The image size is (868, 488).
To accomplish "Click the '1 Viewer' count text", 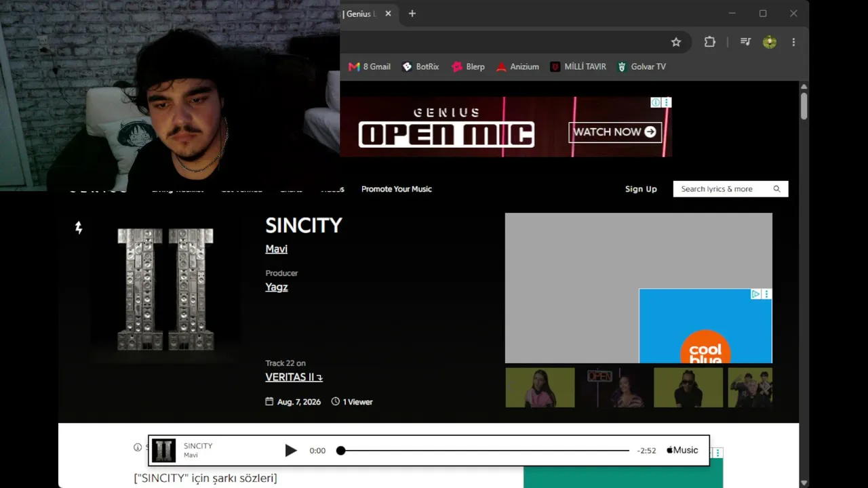I will [x=357, y=402].
